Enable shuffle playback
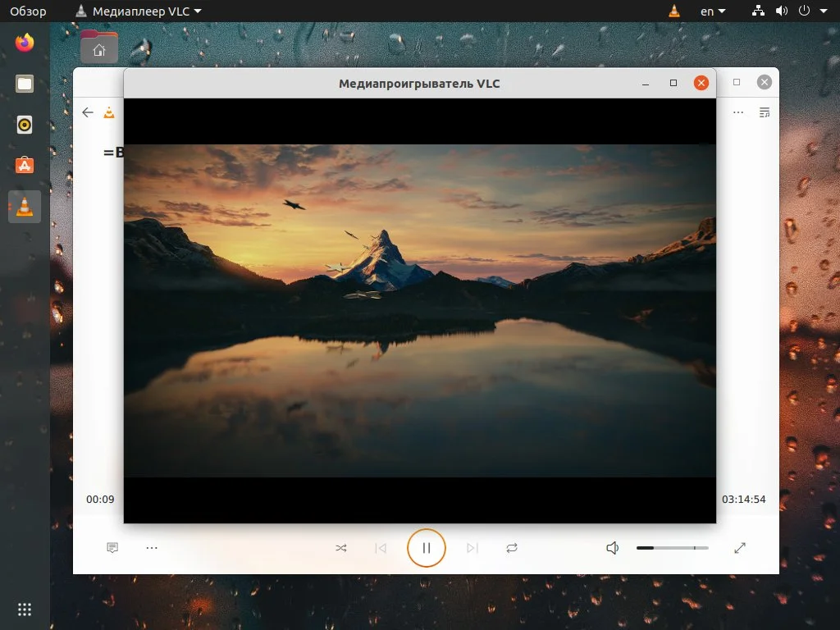The width and height of the screenshot is (840, 630). pyautogui.click(x=341, y=547)
